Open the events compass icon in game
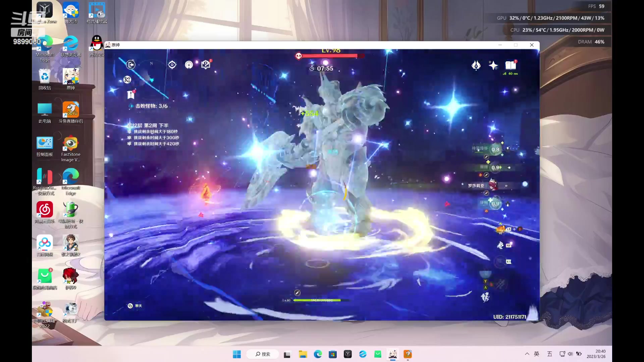The width and height of the screenshot is (644, 362). (x=189, y=65)
